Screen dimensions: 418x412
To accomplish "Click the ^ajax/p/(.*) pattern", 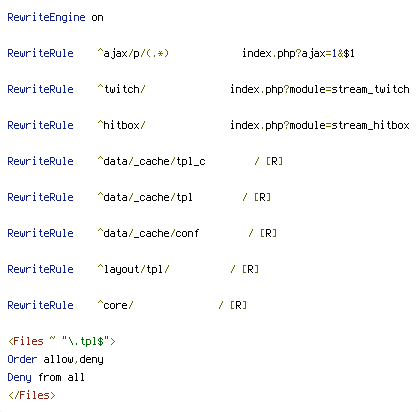I will 133,53.
